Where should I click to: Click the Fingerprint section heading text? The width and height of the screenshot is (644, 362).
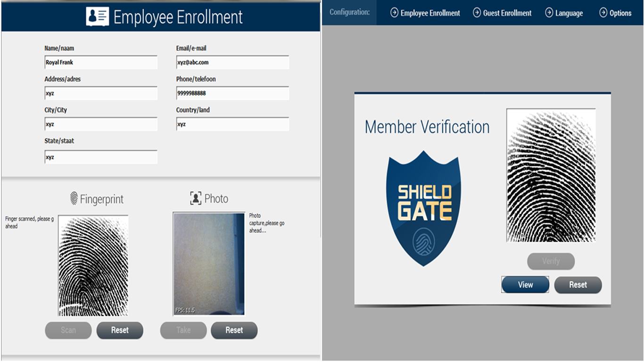(102, 199)
